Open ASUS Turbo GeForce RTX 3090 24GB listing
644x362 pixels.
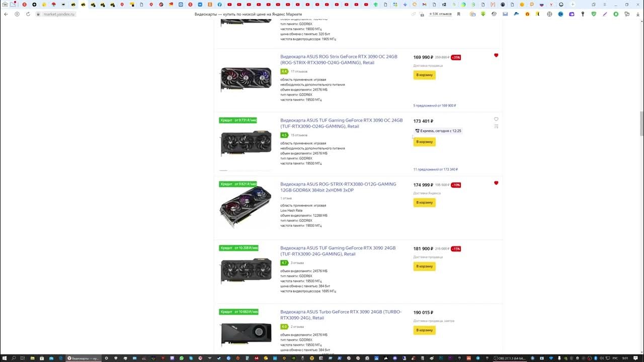(x=341, y=315)
